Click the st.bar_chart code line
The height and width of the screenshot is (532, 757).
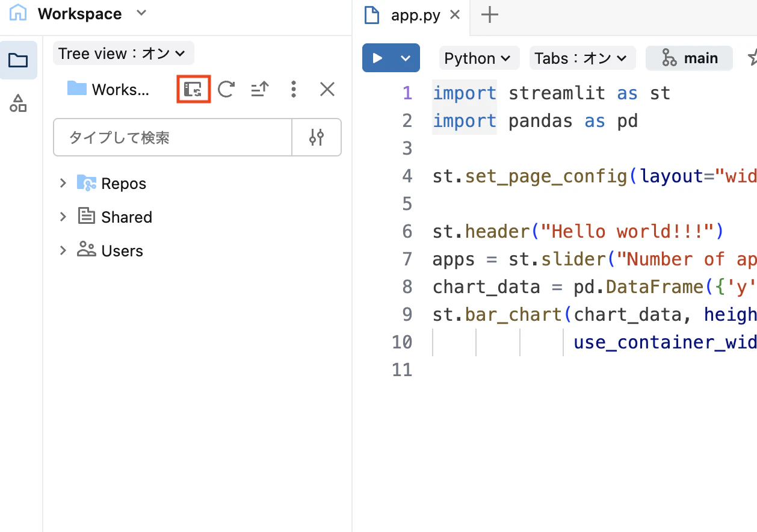(595, 315)
